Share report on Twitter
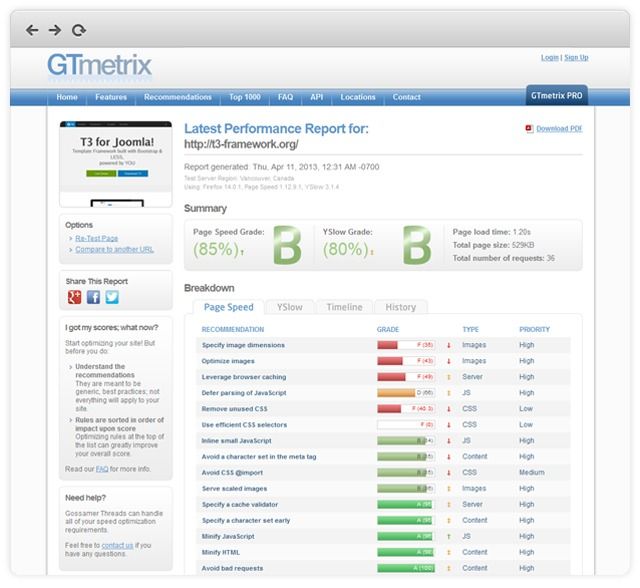640x588 pixels. [x=112, y=297]
